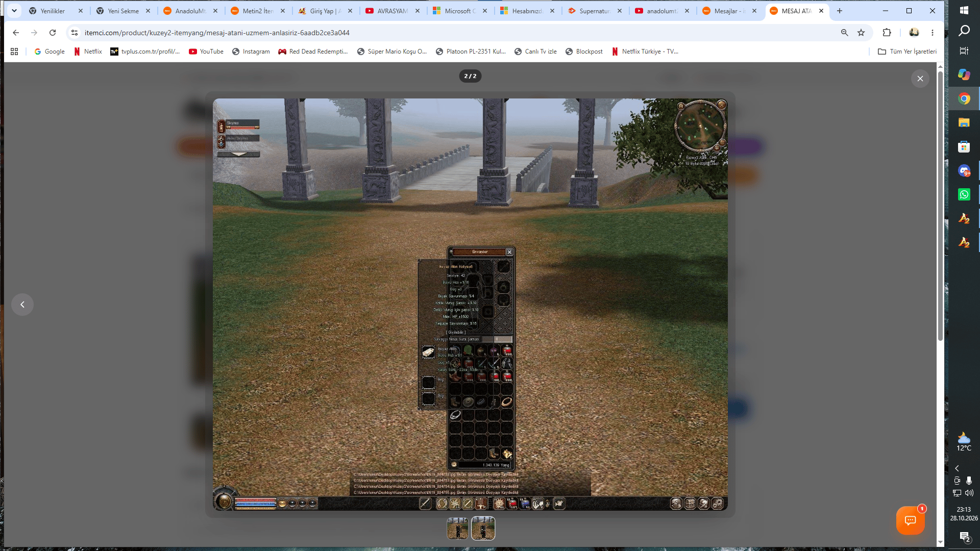Image resolution: width=980 pixels, height=551 pixels.
Task: Open Microsoft Store from the taskbar
Action: [x=964, y=147]
